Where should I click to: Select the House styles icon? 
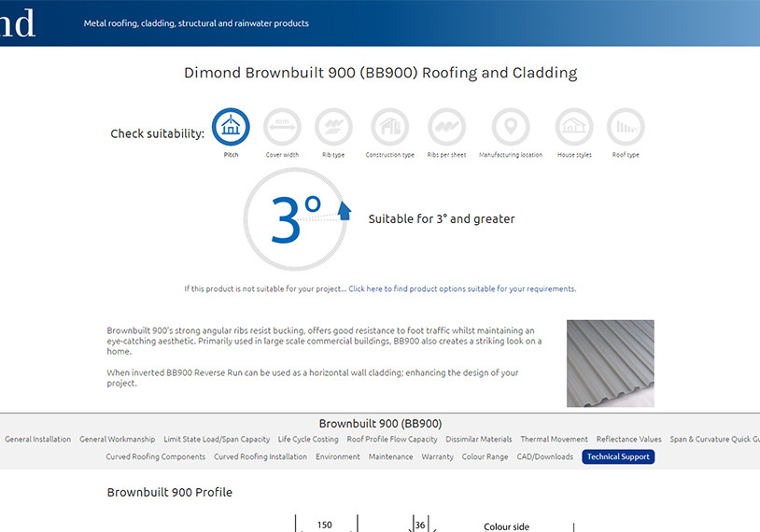tap(574, 127)
